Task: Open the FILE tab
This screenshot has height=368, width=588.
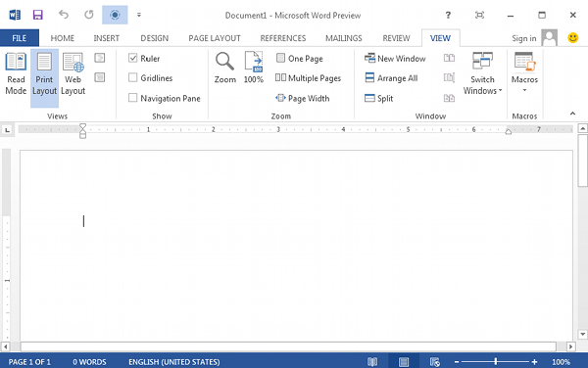Action: 20,38
